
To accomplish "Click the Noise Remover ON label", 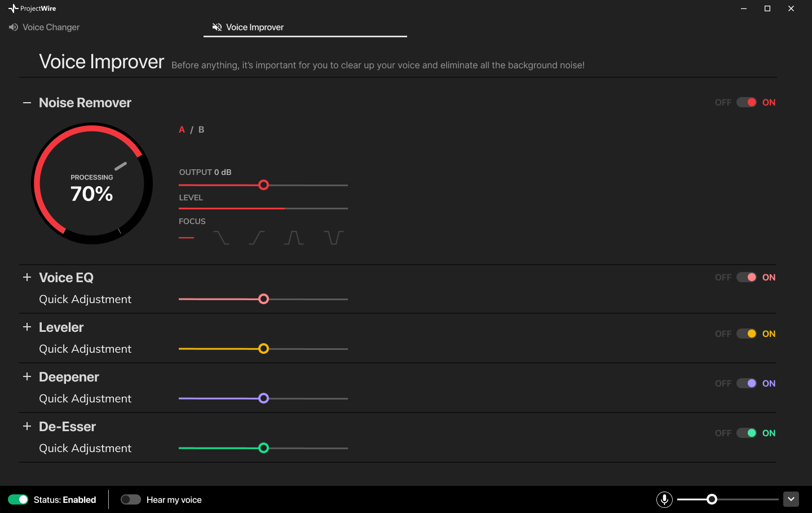I will [x=769, y=102].
